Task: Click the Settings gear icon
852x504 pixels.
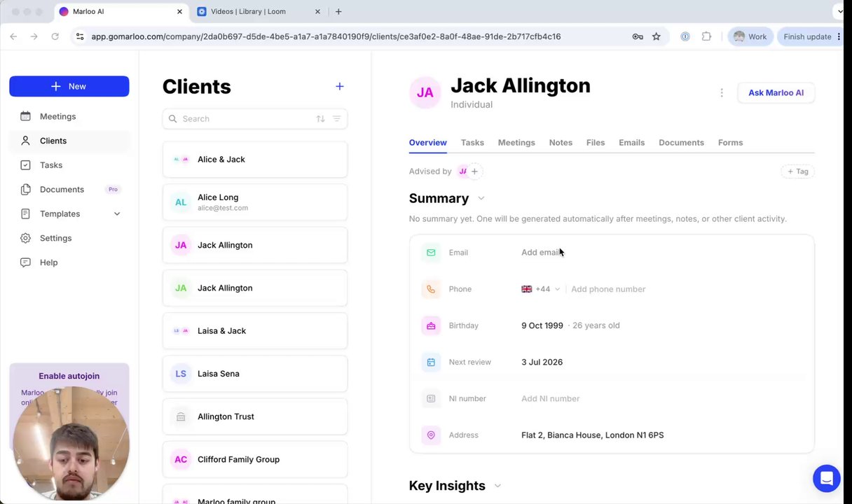Action: point(26,238)
